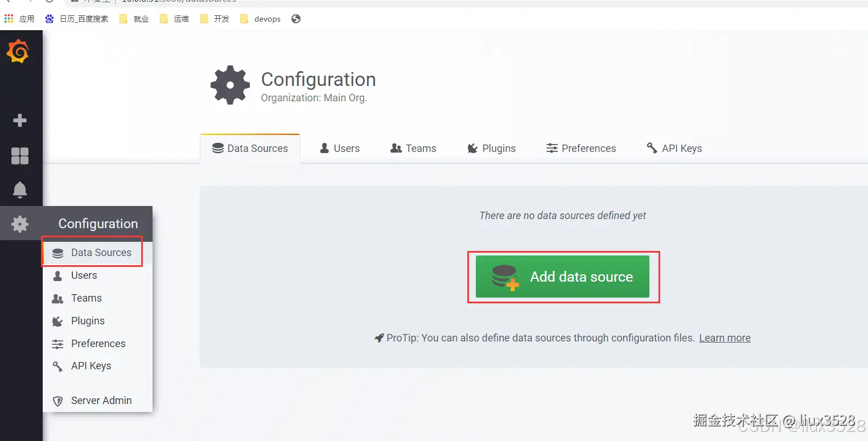Click the Add data source button
Screen dimensions: 868x441
pyautogui.click(x=562, y=277)
